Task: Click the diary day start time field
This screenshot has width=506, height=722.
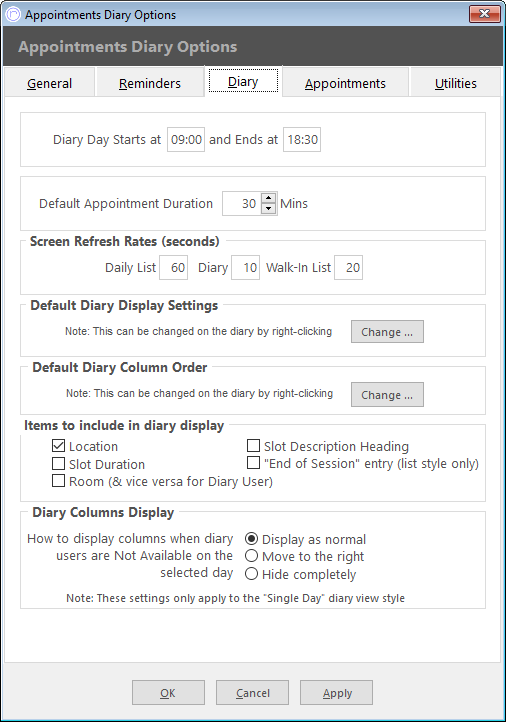Action: 186,140
